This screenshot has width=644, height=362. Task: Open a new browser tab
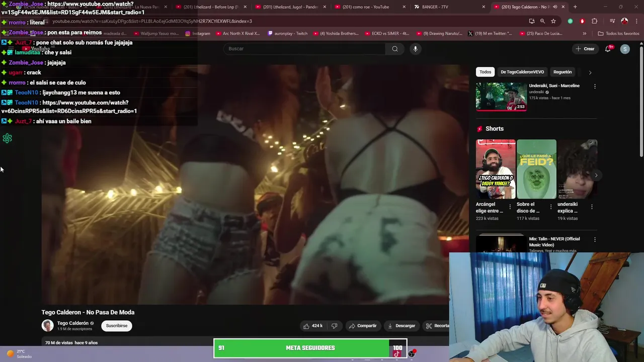click(575, 7)
